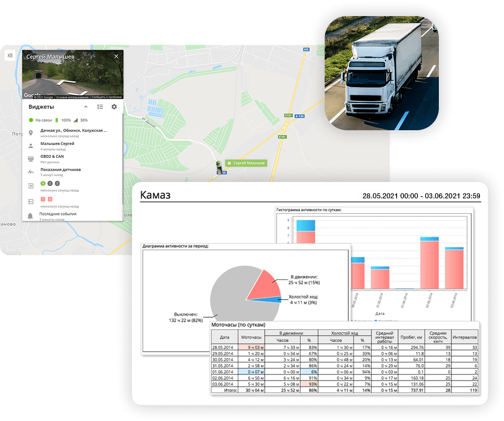Open the side menu list icon
504x421 pixels.
(10, 55)
